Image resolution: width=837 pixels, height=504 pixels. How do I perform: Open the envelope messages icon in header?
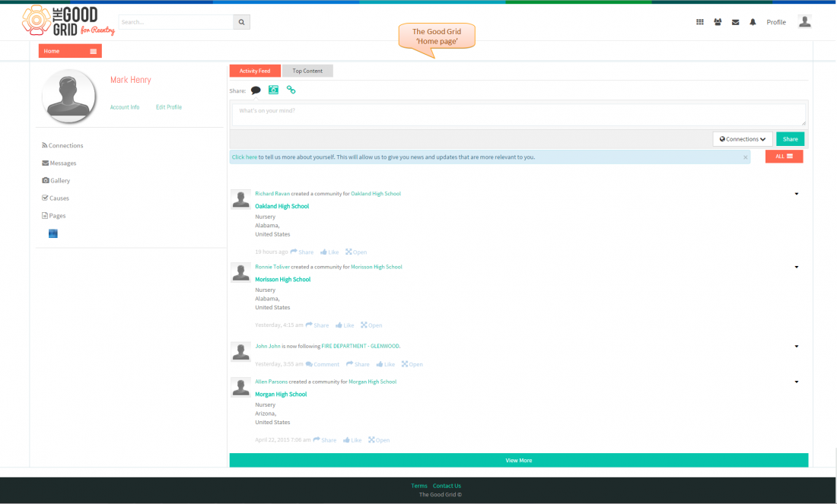735,22
